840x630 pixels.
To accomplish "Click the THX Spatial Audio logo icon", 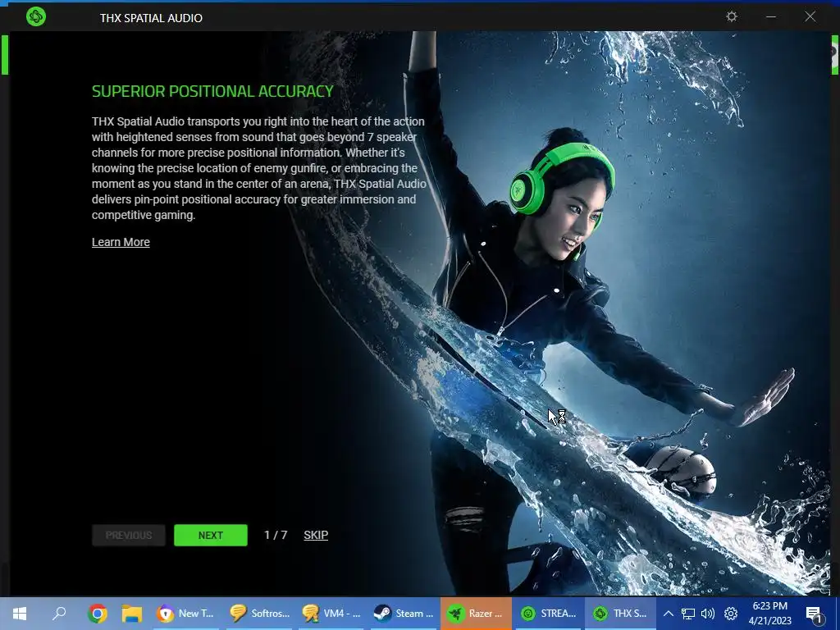I will pos(36,16).
